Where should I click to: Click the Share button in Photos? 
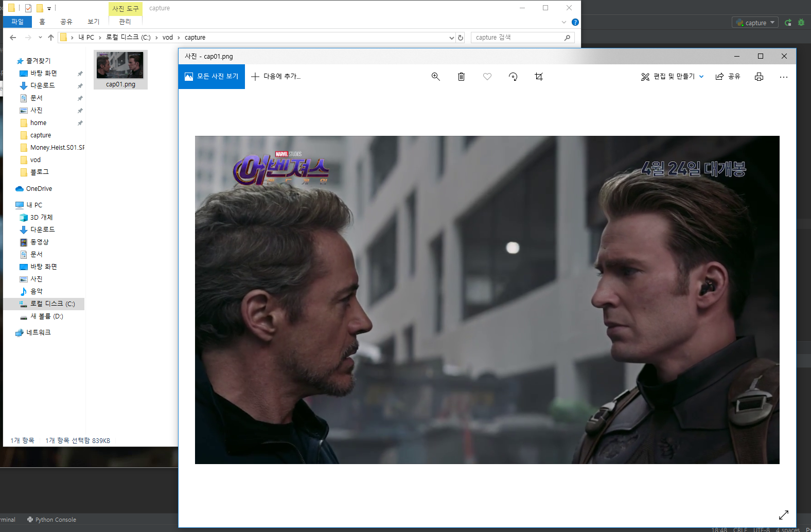tap(728, 77)
